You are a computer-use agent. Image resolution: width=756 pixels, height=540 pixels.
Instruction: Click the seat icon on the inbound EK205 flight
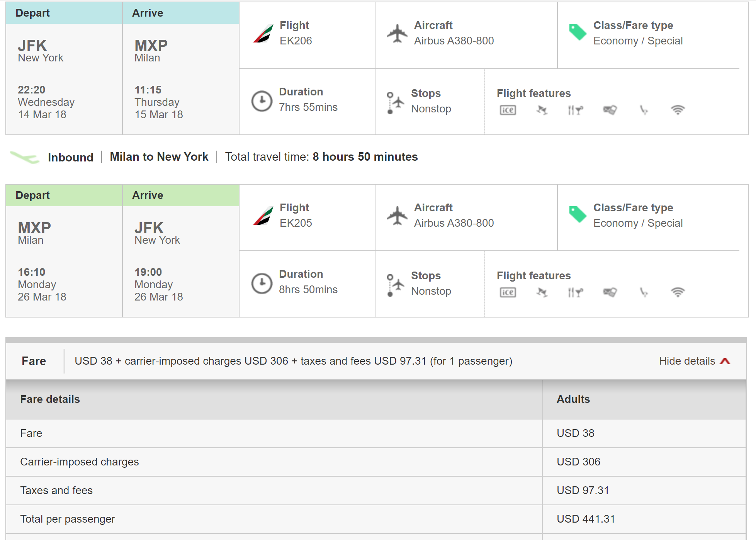644,292
